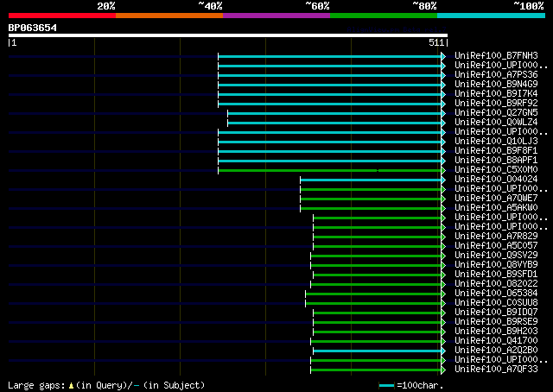Select the UniRef100_C0SUU8 hit name
The height and width of the screenshot is (392, 553).
point(496,303)
